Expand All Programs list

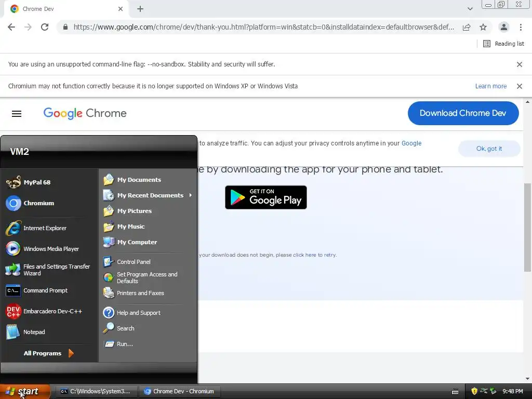coord(48,353)
